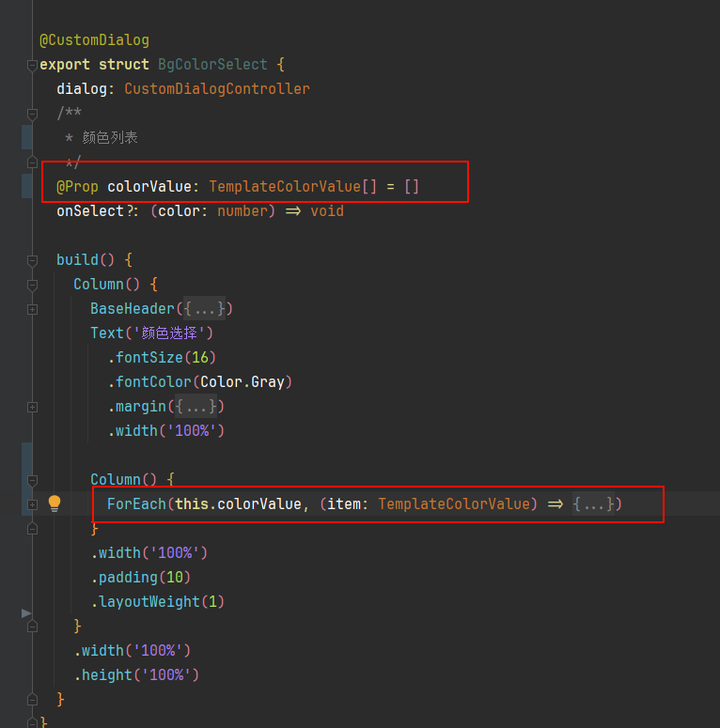Click the comment text 颜色列表
720x728 pixels.
[x=110, y=138]
